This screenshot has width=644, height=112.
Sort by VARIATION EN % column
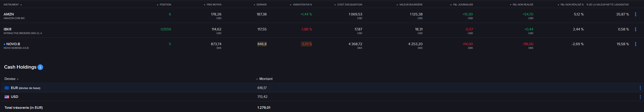302,5
